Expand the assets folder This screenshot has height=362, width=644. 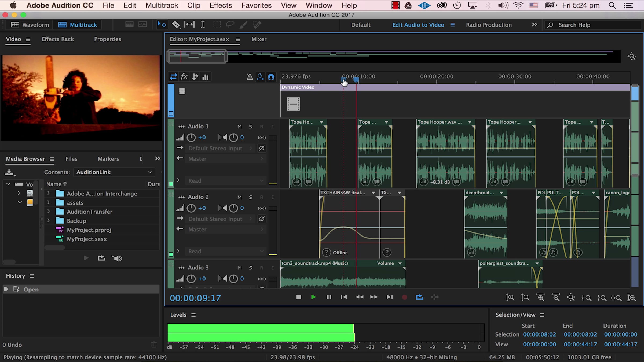click(x=49, y=202)
